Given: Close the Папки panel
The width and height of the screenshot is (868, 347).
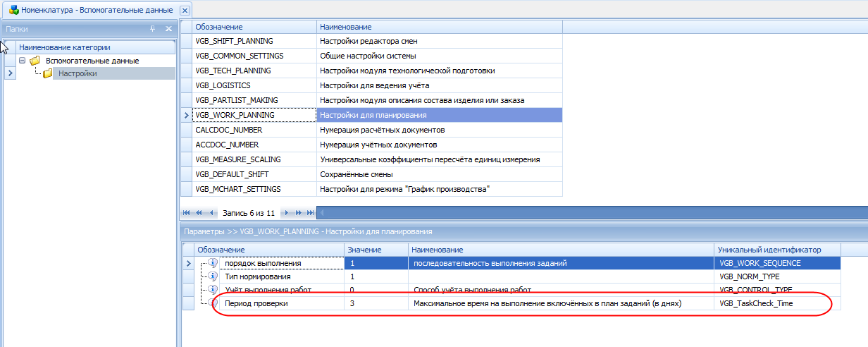Looking at the screenshot, I should point(168,29).
